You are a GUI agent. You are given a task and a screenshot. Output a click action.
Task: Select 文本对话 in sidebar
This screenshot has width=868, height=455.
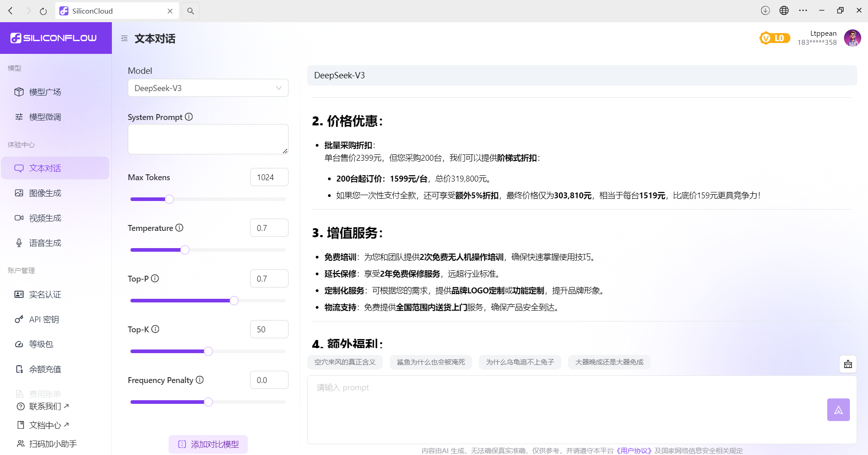click(55, 168)
